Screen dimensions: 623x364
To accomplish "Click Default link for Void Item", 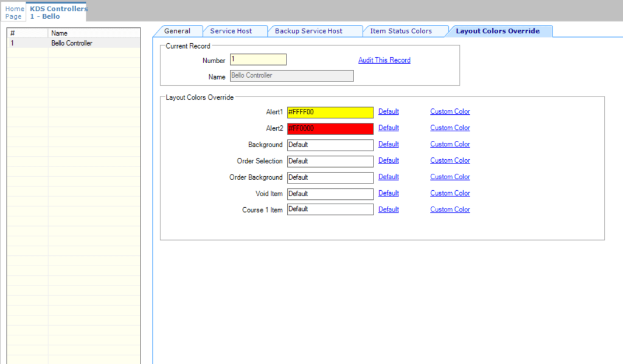I will [x=389, y=193].
